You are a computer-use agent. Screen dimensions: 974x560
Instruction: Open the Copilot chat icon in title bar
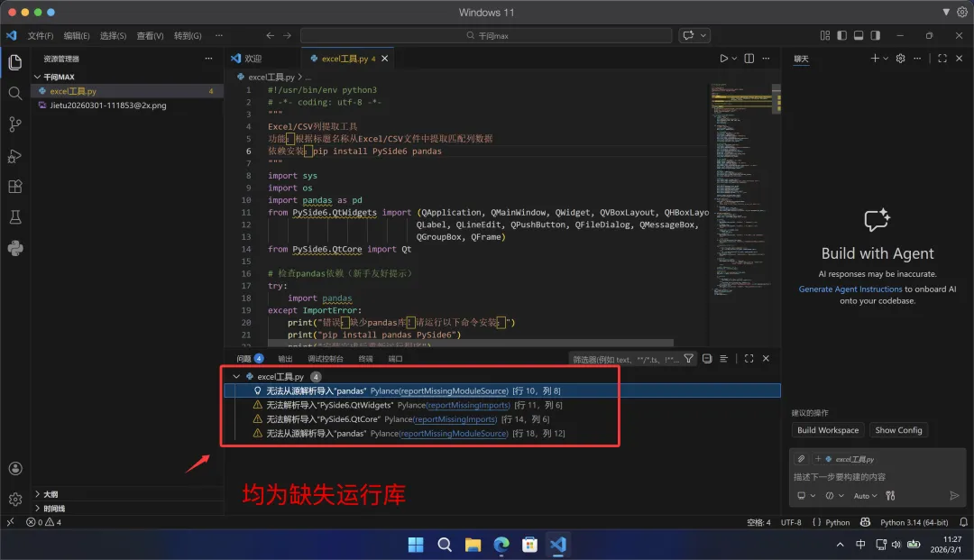pos(687,35)
